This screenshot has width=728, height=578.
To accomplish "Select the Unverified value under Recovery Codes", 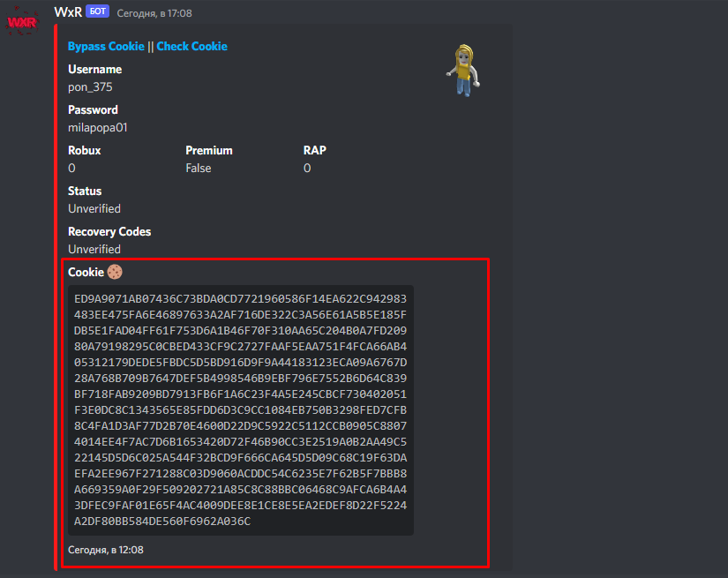I will pos(94,250).
